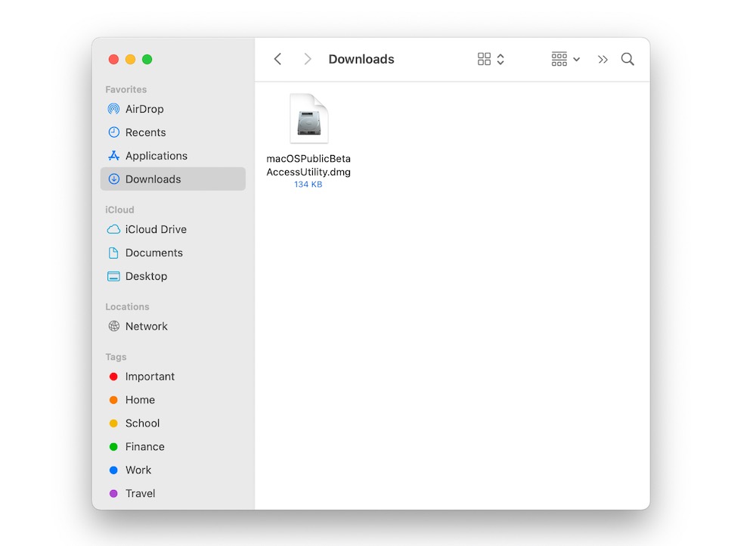The image size is (756, 546).
Task: Switch view using icon grid button
Action: 485,59
